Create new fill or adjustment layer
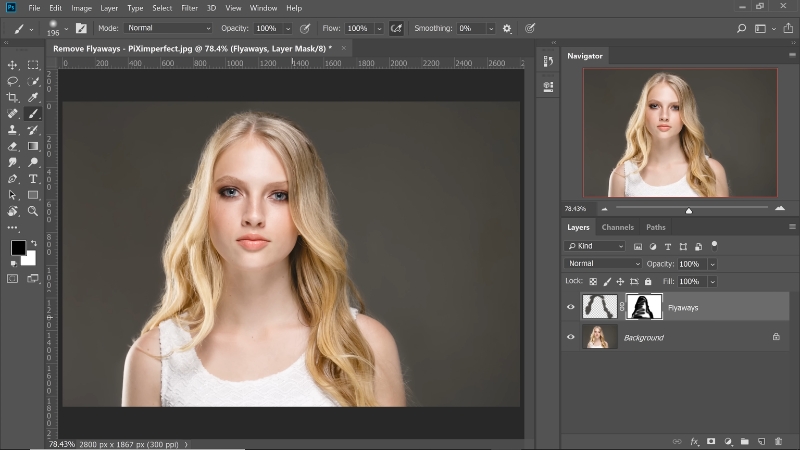800x450 pixels. click(x=728, y=441)
